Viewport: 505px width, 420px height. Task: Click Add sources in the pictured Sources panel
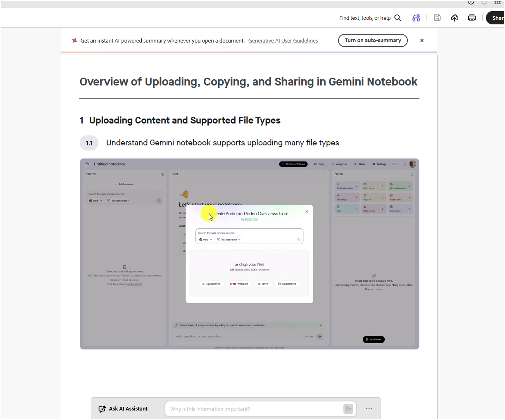[x=124, y=184]
